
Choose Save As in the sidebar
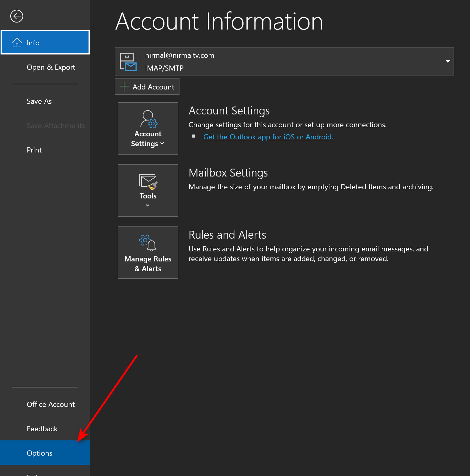coord(45,101)
